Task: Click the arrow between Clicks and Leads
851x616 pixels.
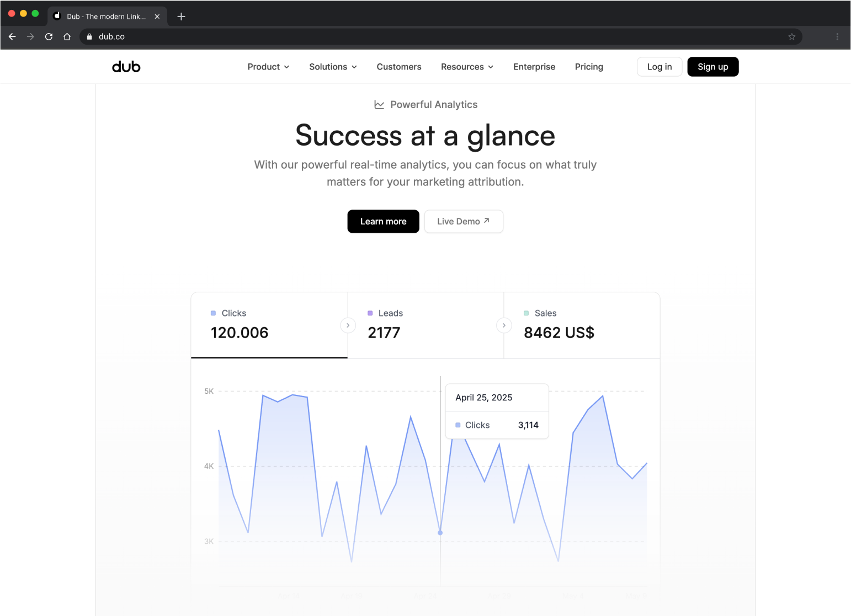Action: pyautogui.click(x=348, y=325)
